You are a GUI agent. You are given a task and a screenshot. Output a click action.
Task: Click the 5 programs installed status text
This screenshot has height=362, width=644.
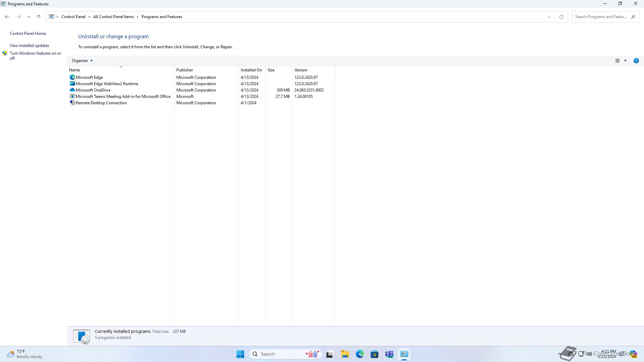[x=113, y=338]
